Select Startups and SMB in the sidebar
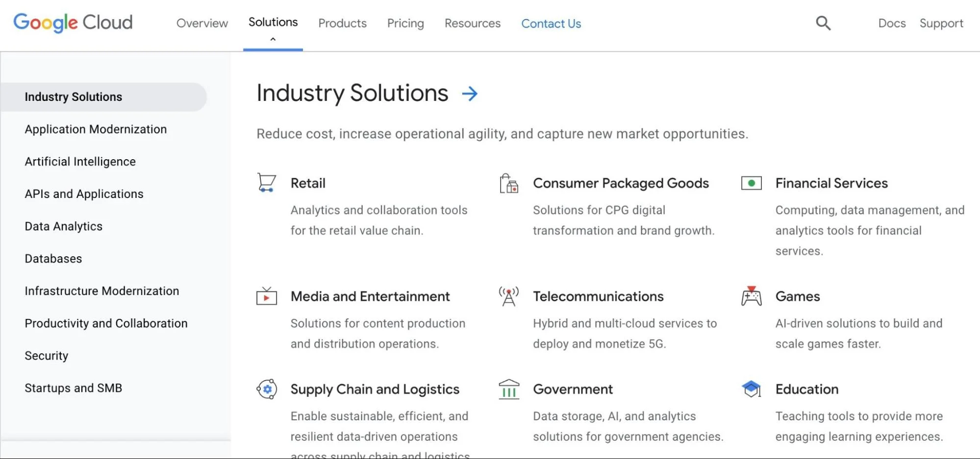The image size is (980, 459). pyautogui.click(x=73, y=388)
